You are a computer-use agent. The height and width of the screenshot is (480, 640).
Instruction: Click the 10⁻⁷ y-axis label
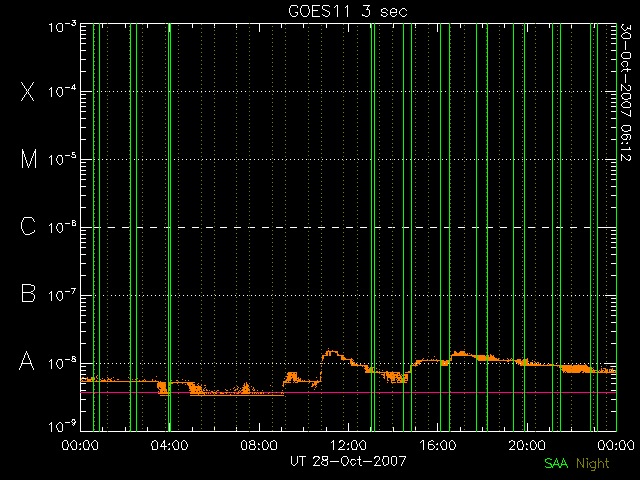pyautogui.click(x=62, y=295)
